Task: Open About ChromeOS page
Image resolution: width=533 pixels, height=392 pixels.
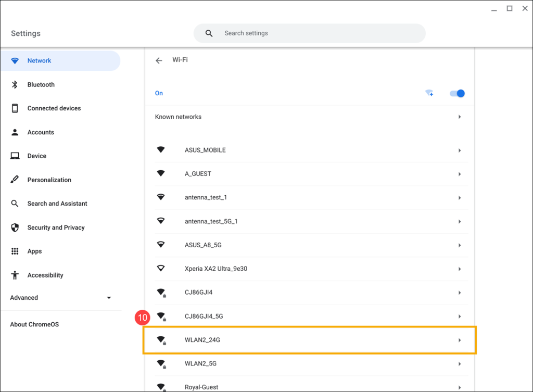Action: click(x=34, y=324)
